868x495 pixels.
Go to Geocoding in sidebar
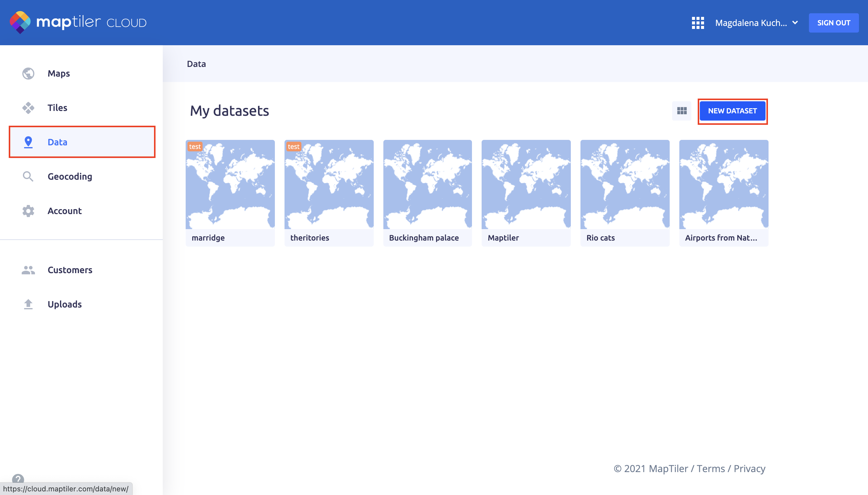point(70,176)
